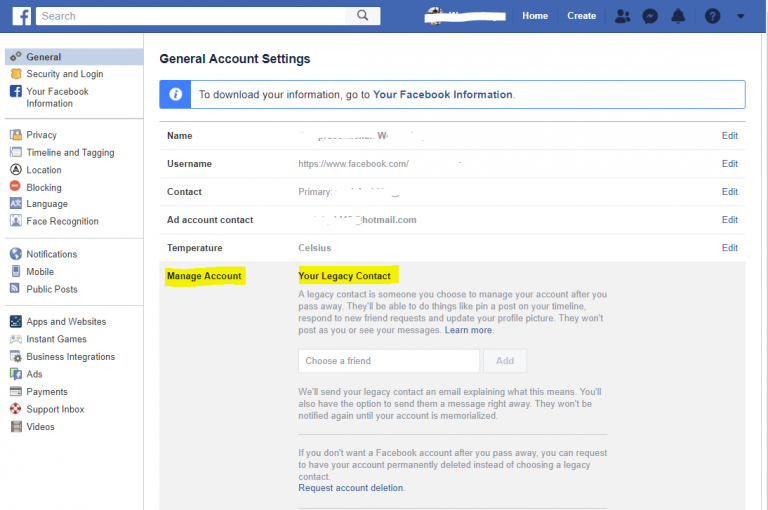Open Mobile settings

click(40, 272)
